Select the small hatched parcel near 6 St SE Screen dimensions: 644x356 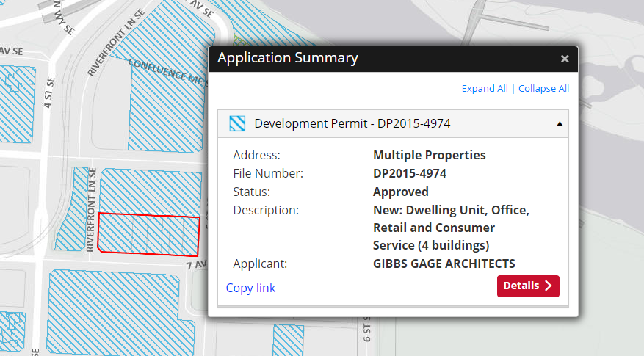(x=289, y=340)
